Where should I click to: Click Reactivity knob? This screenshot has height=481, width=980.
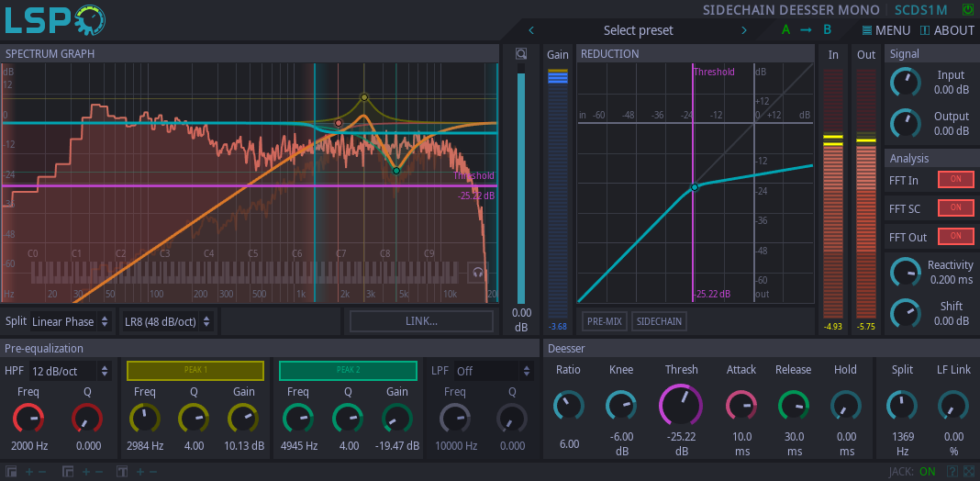pos(906,272)
